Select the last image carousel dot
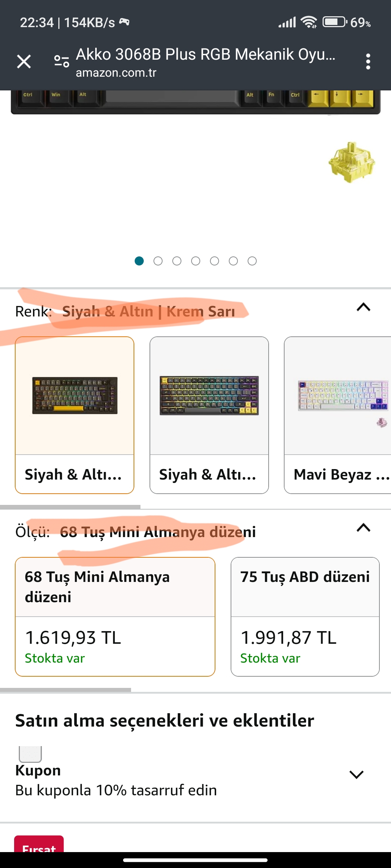Screen dimensions: 391x868 point(252,261)
